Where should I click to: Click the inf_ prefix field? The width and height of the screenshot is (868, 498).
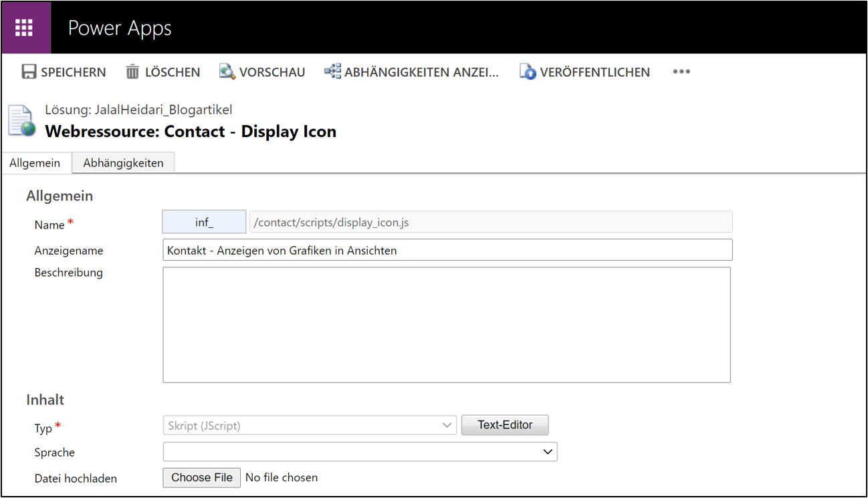click(204, 222)
